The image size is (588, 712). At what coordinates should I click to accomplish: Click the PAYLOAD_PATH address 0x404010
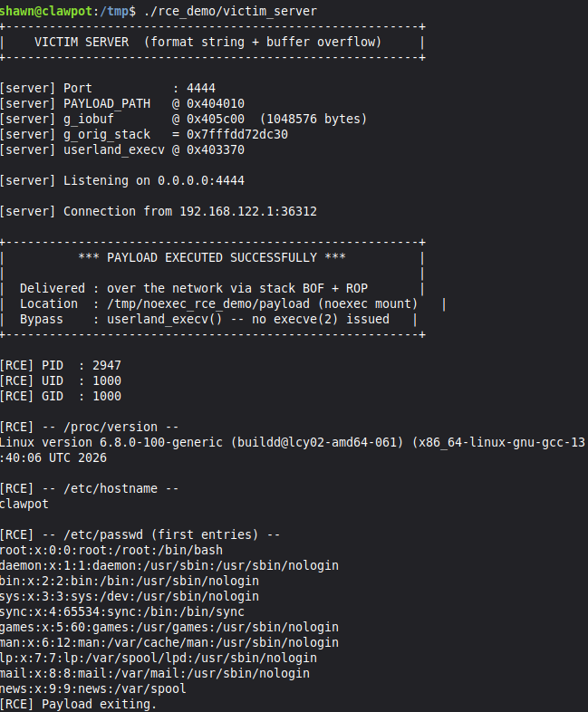point(216,103)
